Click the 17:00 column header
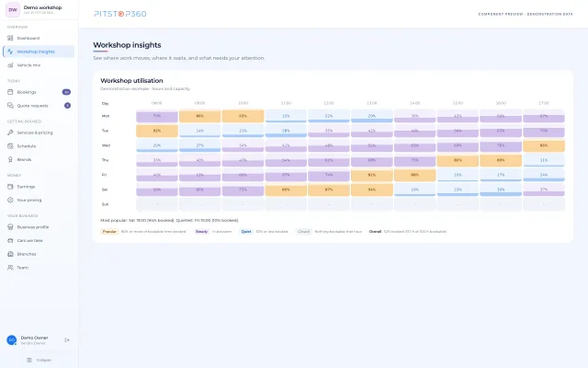Screen dimensions: 588x368 [x=544, y=103]
